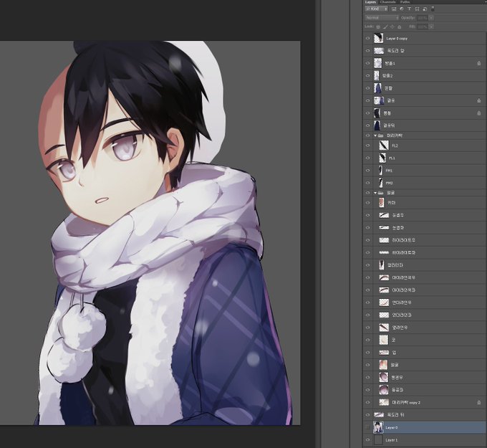
Task: Select the 하이라이트우 layer name
Action: click(403, 240)
